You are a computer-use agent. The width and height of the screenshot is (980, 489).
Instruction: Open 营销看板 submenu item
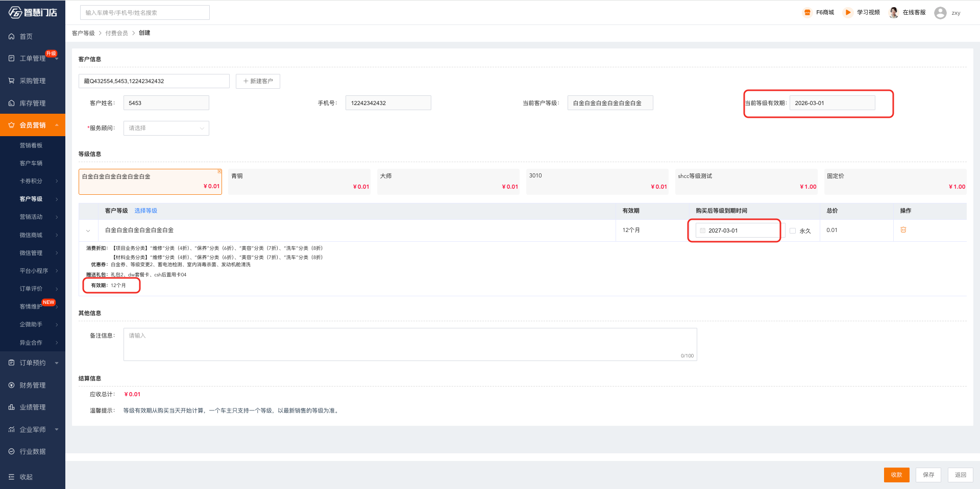31,146
